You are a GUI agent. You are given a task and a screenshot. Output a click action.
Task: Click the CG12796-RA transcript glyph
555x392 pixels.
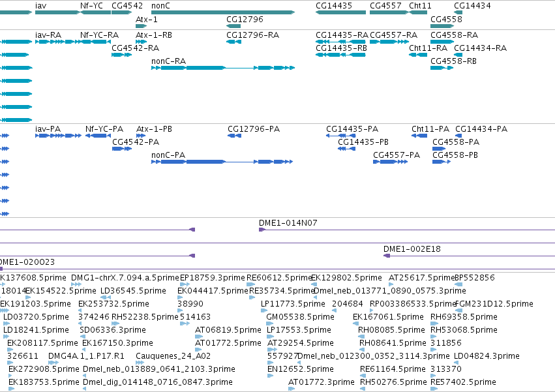tap(233, 42)
